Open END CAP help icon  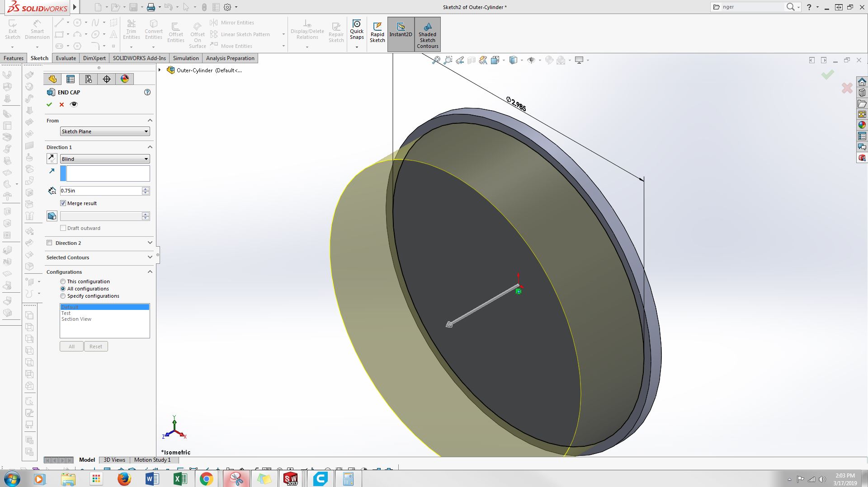click(147, 92)
